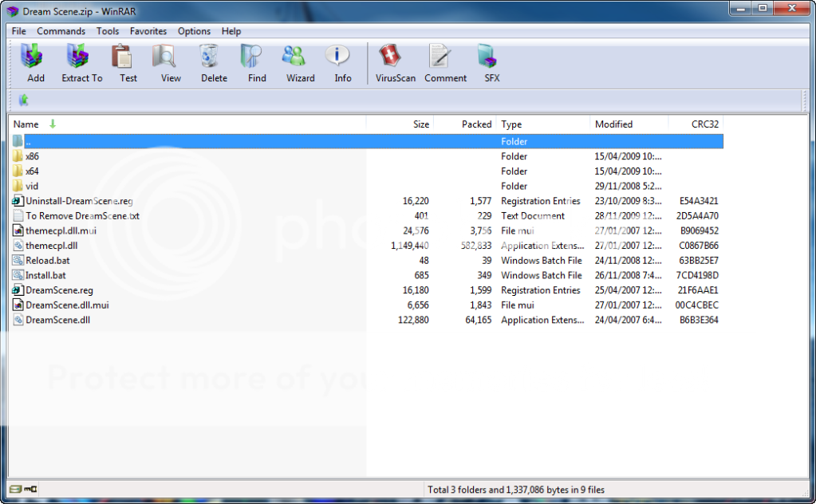816x504 pixels.
Task: Select the file name Uninstall-DreamScene.reg
Action: coord(79,201)
